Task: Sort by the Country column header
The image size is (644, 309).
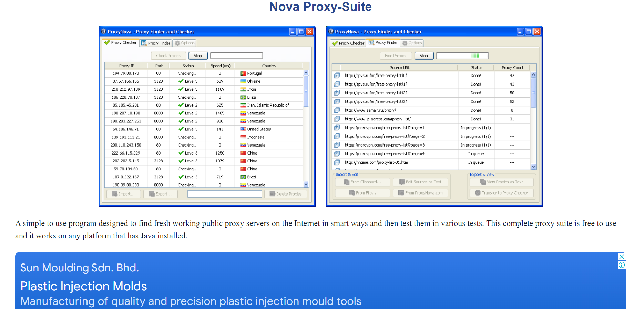Action: tap(269, 66)
